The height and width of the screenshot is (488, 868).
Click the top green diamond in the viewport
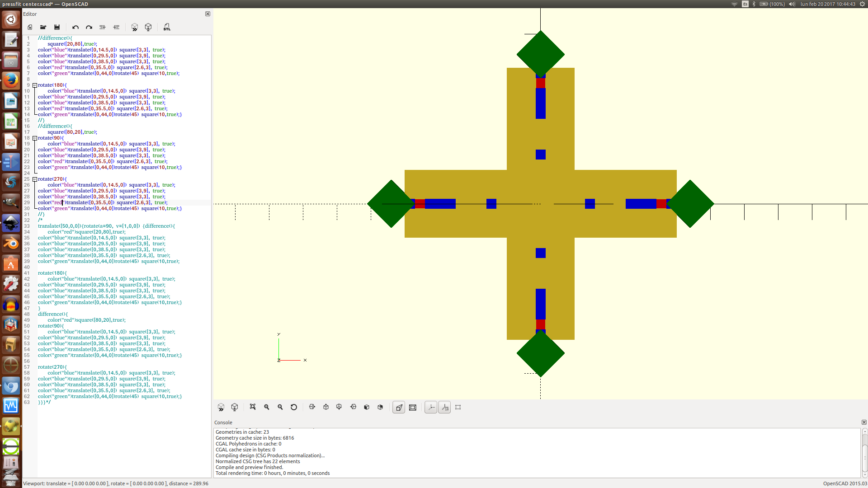coord(541,54)
